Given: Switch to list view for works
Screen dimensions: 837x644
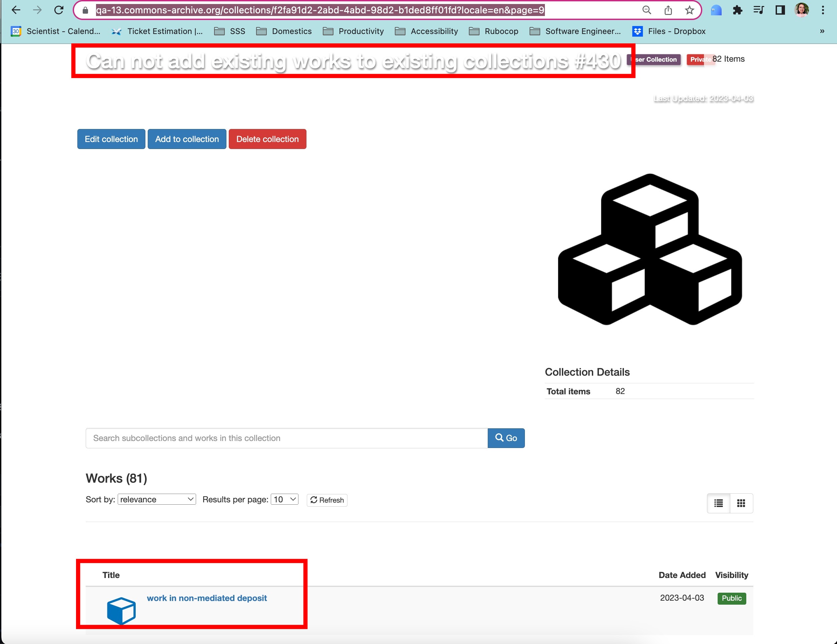Looking at the screenshot, I should point(718,503).
